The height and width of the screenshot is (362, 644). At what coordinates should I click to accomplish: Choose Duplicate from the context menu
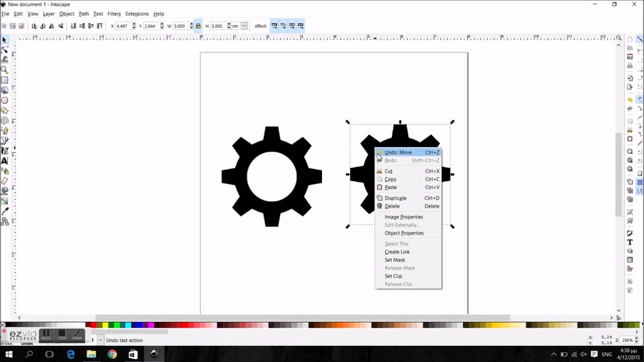coord(395,198)
